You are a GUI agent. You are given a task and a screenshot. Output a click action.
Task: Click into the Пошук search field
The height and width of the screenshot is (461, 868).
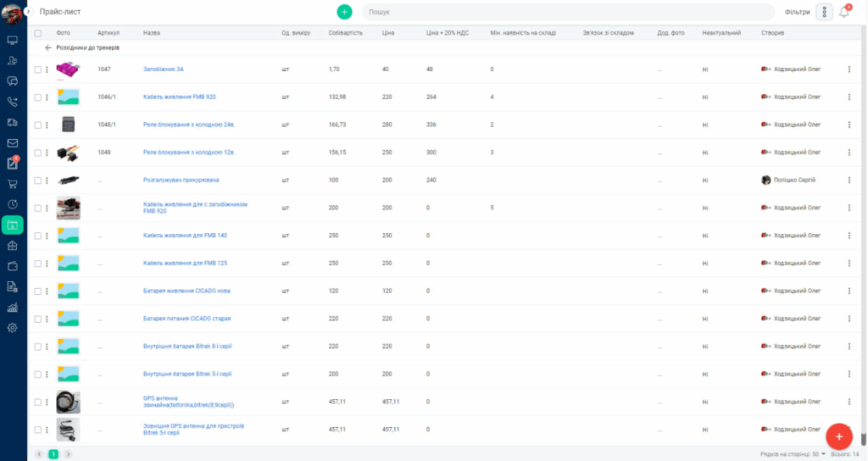pyautogui.click(x=568, y=12)
